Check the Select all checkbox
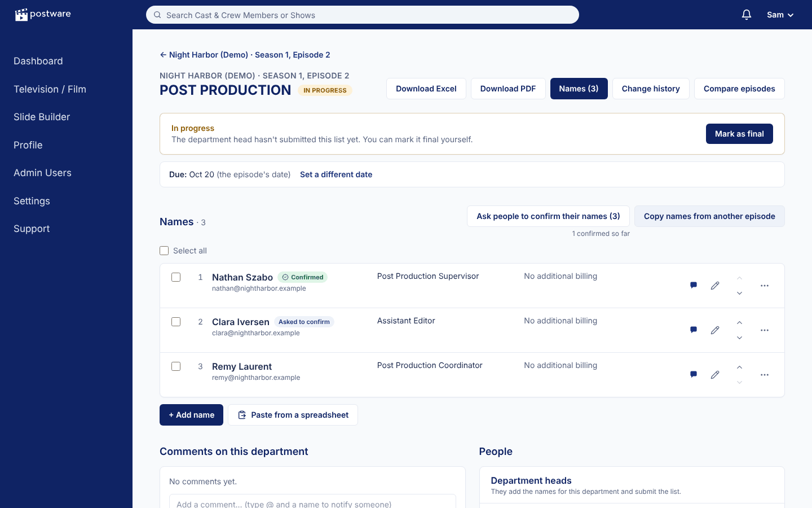 [164, 251]
